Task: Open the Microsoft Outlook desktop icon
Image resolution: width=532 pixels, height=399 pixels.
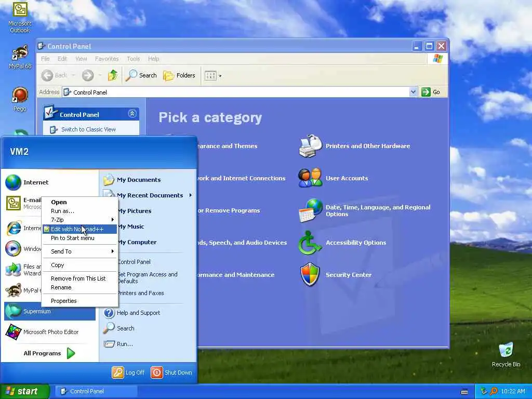Action: point(20,18)
